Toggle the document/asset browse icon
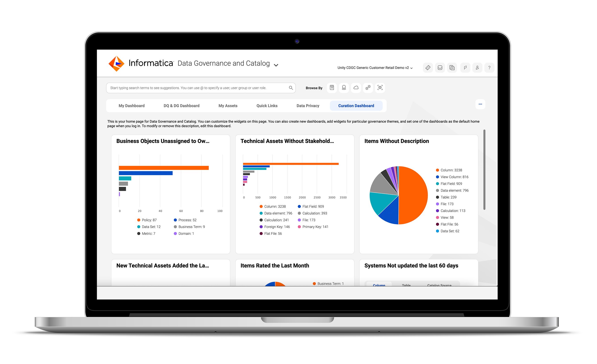Image resolution: width=597 pixels, height=364 pixels. pos(333,87)
